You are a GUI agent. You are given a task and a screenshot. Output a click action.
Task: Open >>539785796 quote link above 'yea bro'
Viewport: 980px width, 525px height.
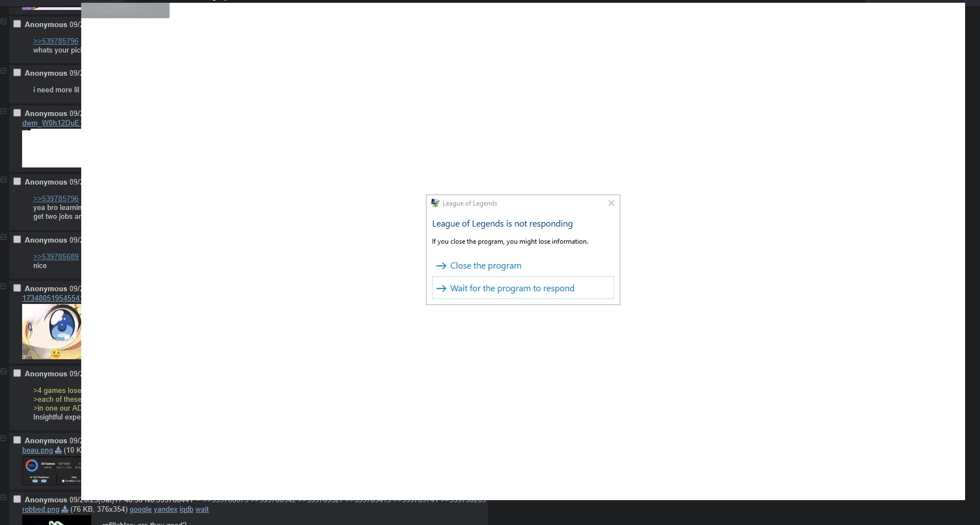pos(56,198)
